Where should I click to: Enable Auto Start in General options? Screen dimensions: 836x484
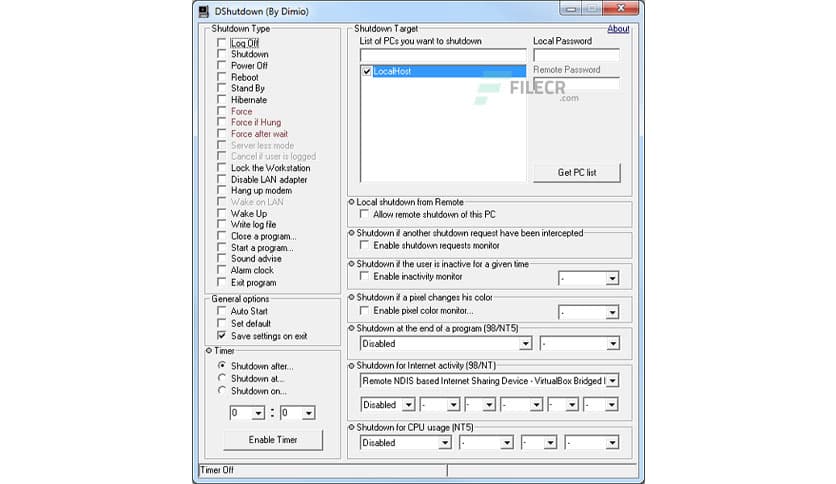(222, 311)
